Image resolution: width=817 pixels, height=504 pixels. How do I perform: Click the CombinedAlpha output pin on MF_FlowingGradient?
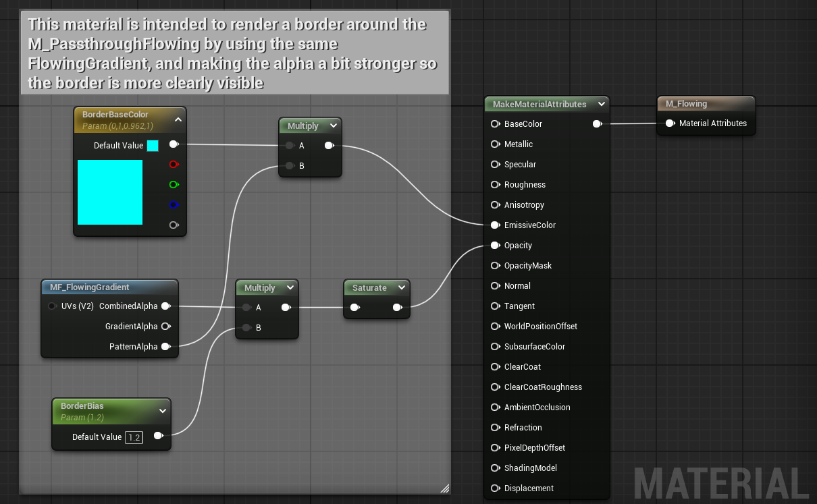[166, 306]
